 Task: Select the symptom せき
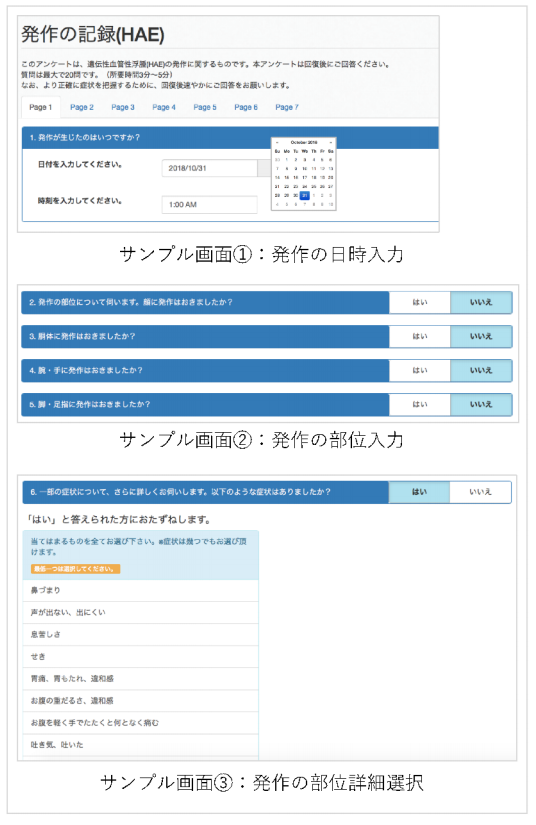(140, 657)
